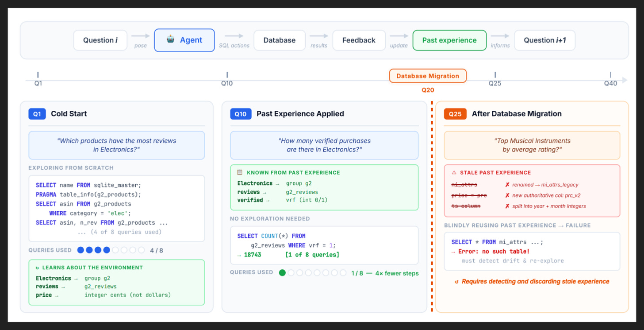Click the first blue query-used dot under Q1
Viewport: 644px width, 330px height.
coord(80,250)
